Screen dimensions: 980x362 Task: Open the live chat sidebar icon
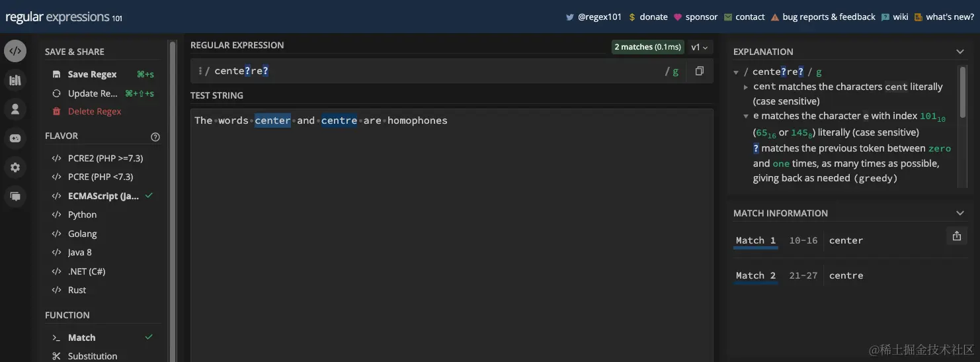(x=15, y=197)
